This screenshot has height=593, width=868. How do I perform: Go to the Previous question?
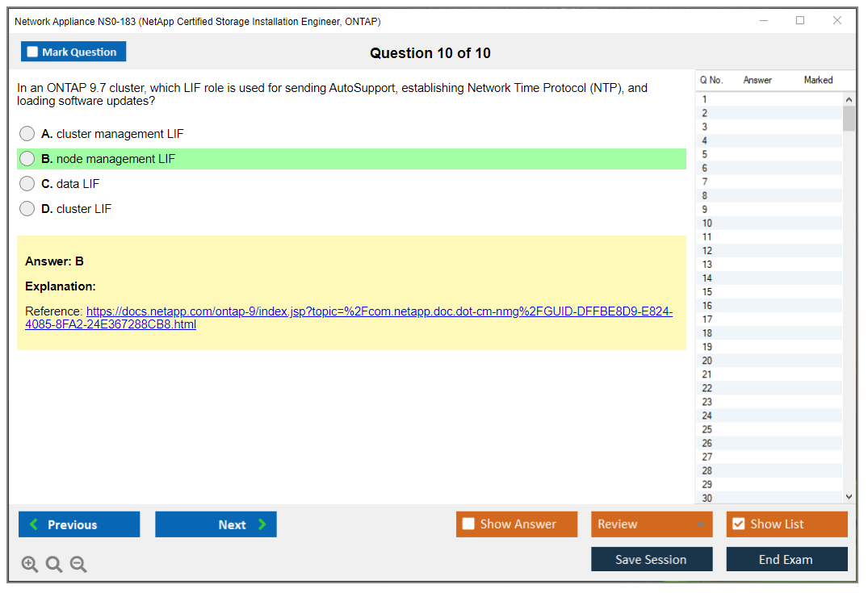[79, 524]
